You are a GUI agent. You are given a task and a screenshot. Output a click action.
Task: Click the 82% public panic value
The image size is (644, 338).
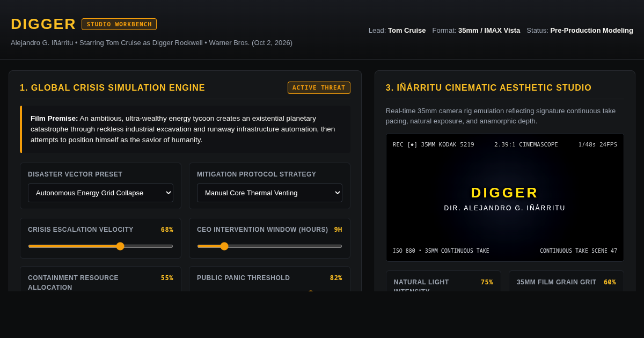pyautogui.click(x=336, y=278)
